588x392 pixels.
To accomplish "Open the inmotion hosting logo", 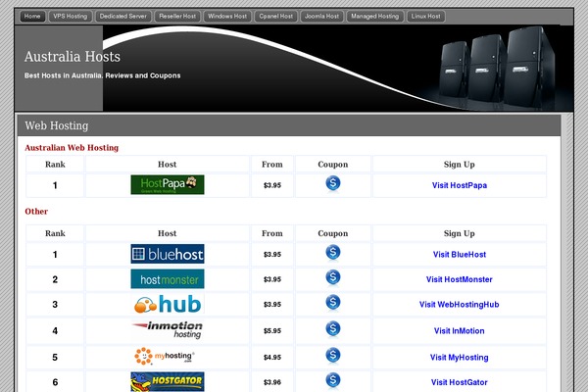I will [x=168, y=330].
